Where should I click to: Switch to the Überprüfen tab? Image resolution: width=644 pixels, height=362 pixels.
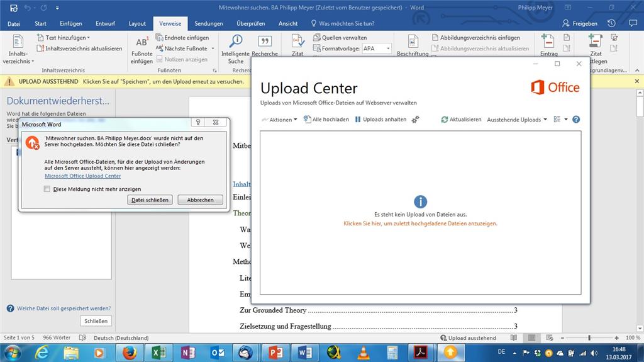coord(250,23)
